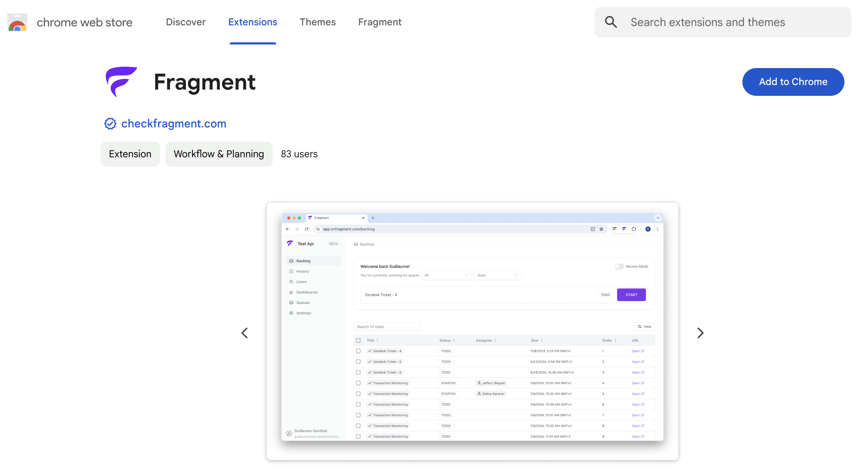The height and width of the screenshot is (468, 868).
Task: Focus the Search extensions and themes field
Action: [x=723, y=22]
